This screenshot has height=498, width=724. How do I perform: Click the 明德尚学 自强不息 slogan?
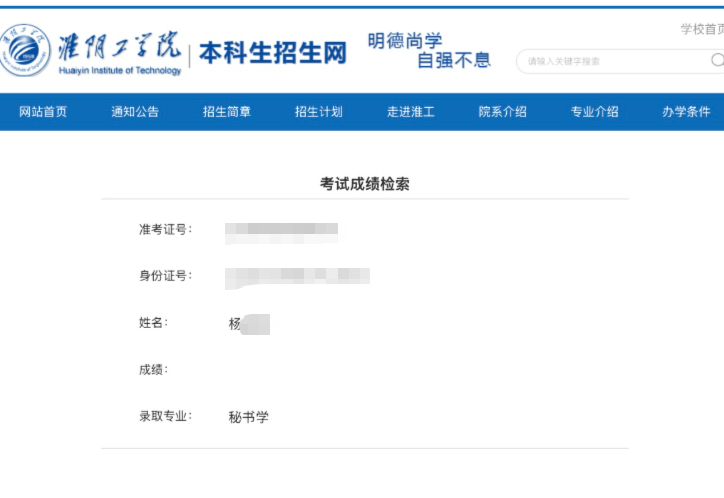tap(429, 51)
